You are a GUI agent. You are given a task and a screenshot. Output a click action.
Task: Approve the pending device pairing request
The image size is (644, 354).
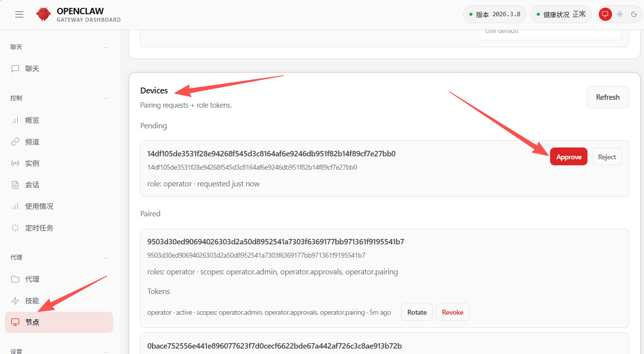coord(568,157)
